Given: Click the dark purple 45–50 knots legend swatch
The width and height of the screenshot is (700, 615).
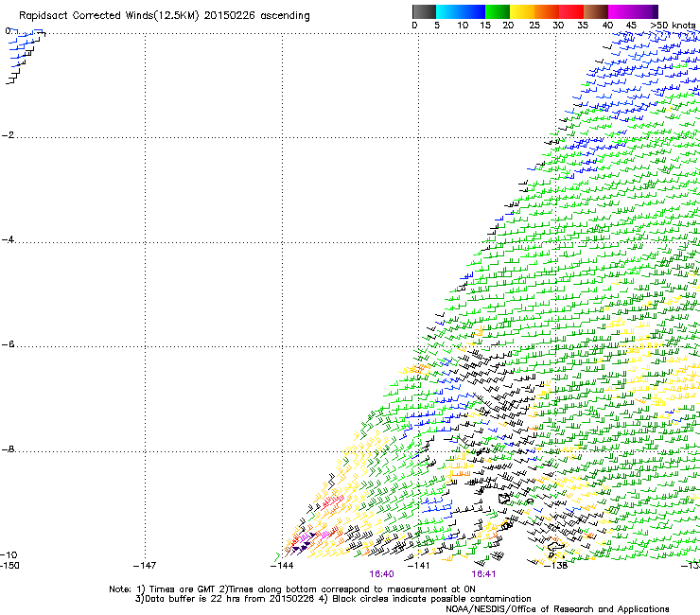Looking at the screenshot, I should [x=645, y=11].
